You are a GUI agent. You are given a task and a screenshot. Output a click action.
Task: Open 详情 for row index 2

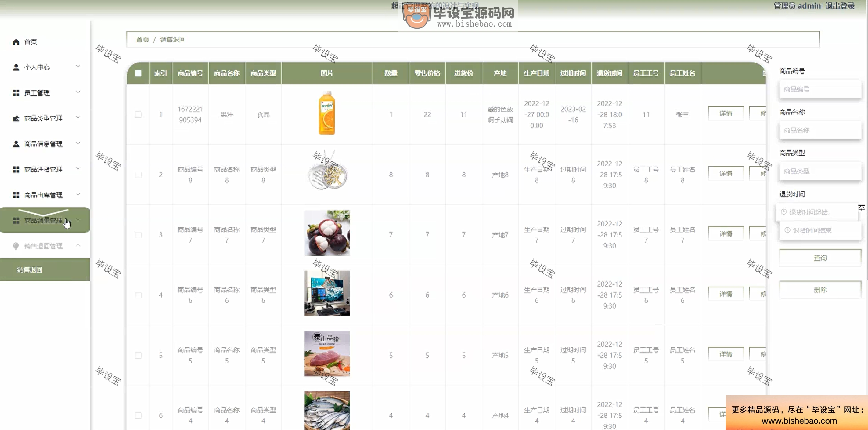726,174
